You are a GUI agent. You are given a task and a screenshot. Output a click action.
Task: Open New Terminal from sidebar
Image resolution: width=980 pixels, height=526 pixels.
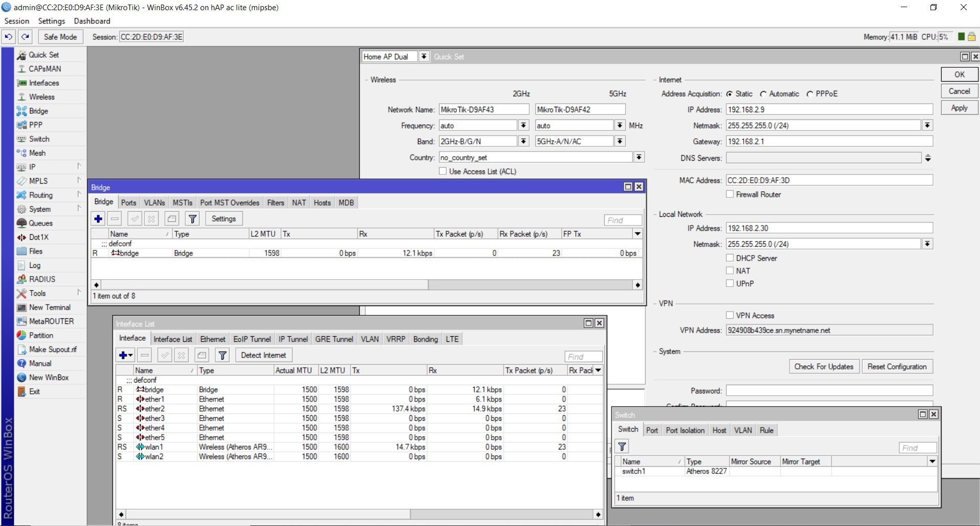(50, 307)
